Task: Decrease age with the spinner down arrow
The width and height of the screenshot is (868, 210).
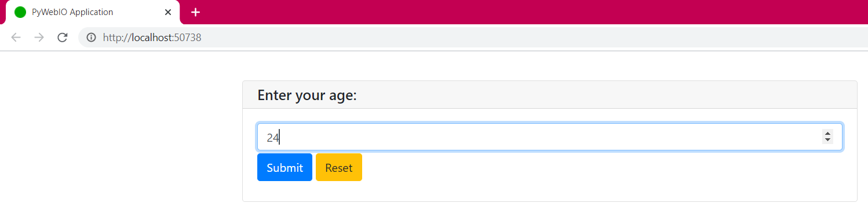Action: pos(827,140)
